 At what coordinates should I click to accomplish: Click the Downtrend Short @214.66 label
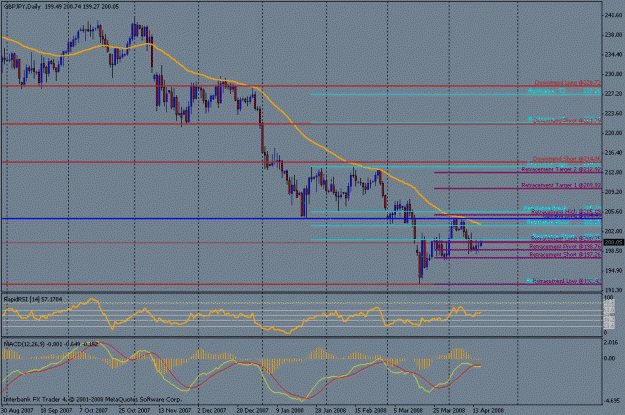point(566,159)
